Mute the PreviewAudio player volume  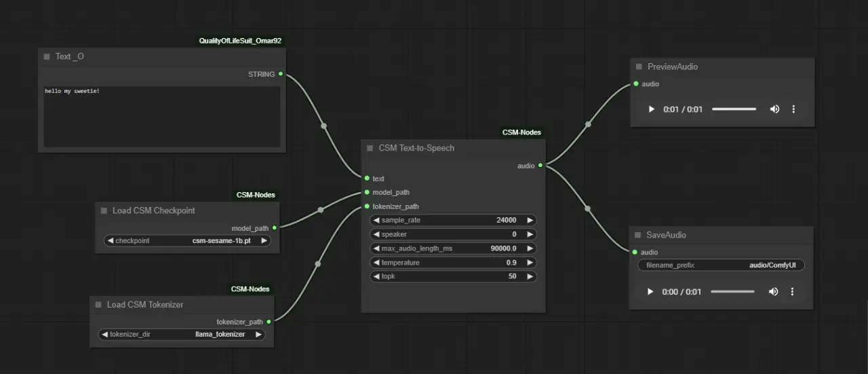coord(774,109)
